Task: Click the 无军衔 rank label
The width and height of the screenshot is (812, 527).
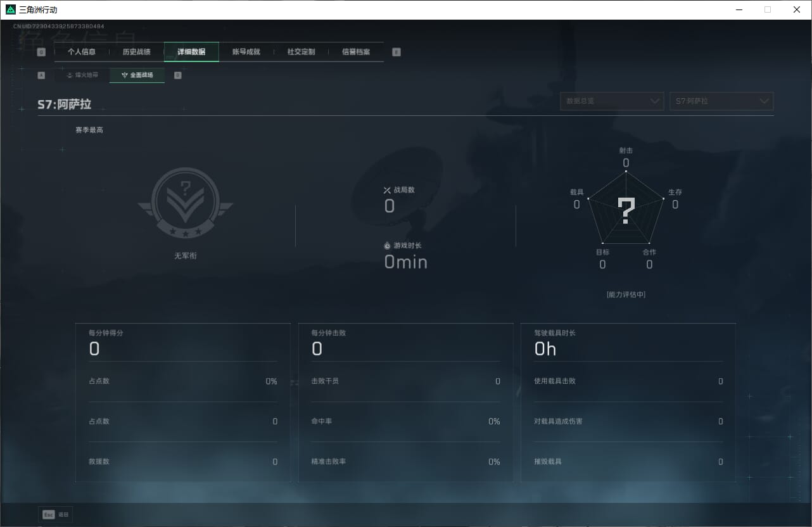Action: (x=186, y=256)
